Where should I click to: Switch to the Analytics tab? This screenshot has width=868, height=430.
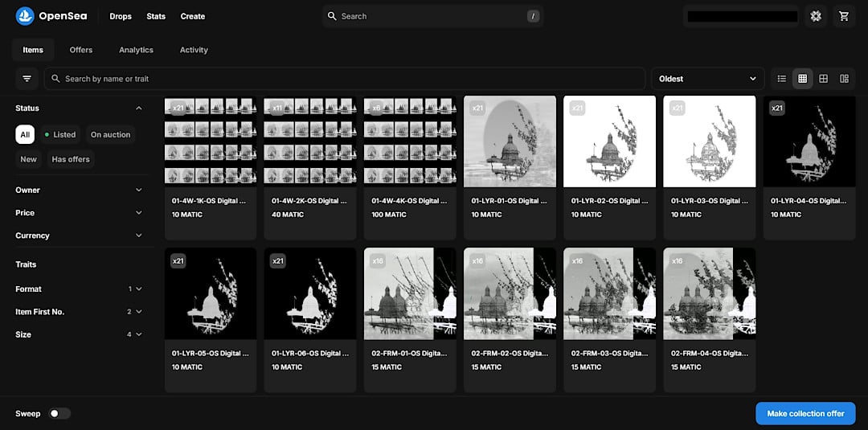136,50
